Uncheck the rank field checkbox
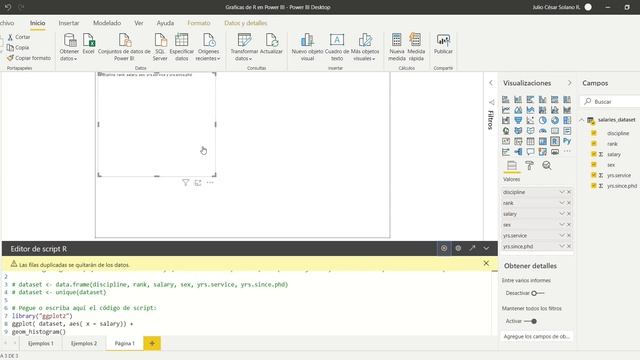This screenshot has width=640, height=360. pyautogui.click(x=594, y=144)
